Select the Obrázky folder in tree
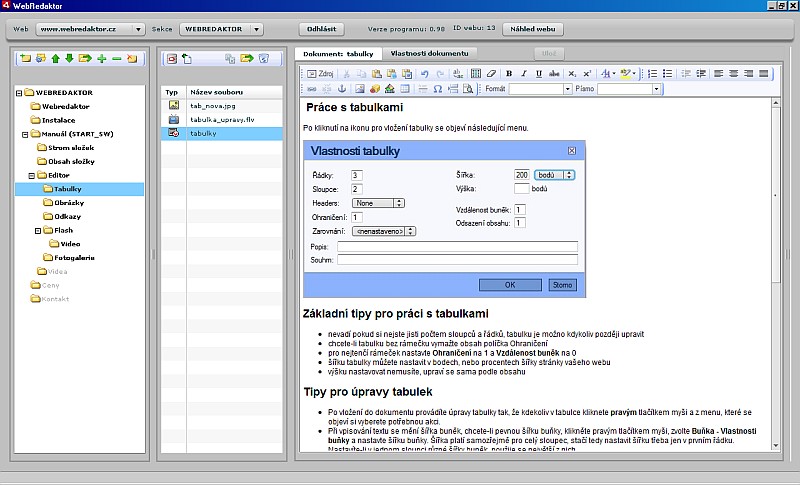The height and width of the screenshot is (485, 800). pyautogui.click(x=67, y=202)
